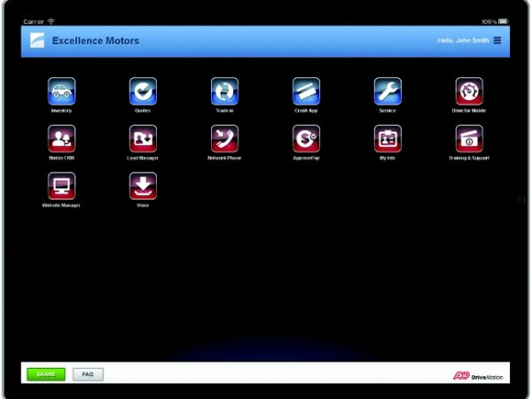Launch the Quotes module

143,91
